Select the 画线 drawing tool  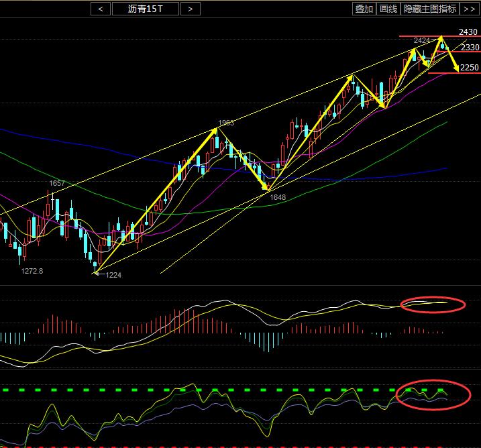(x=388, y=9)
